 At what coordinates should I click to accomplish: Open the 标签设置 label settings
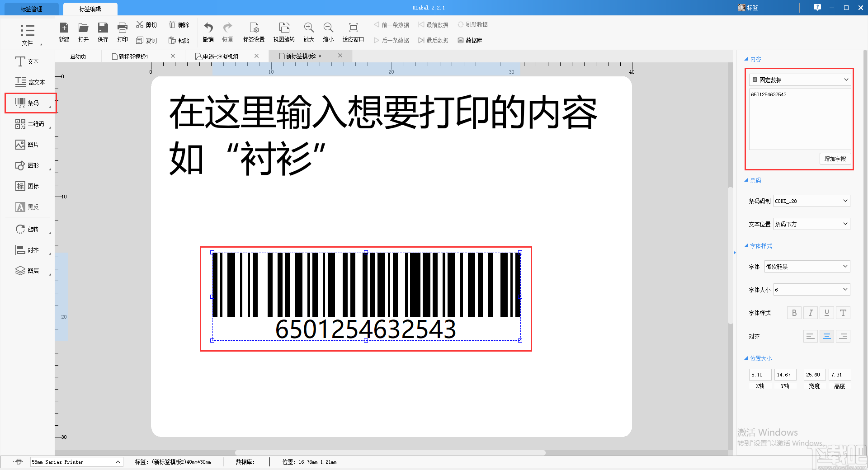[x=254, y=32]
